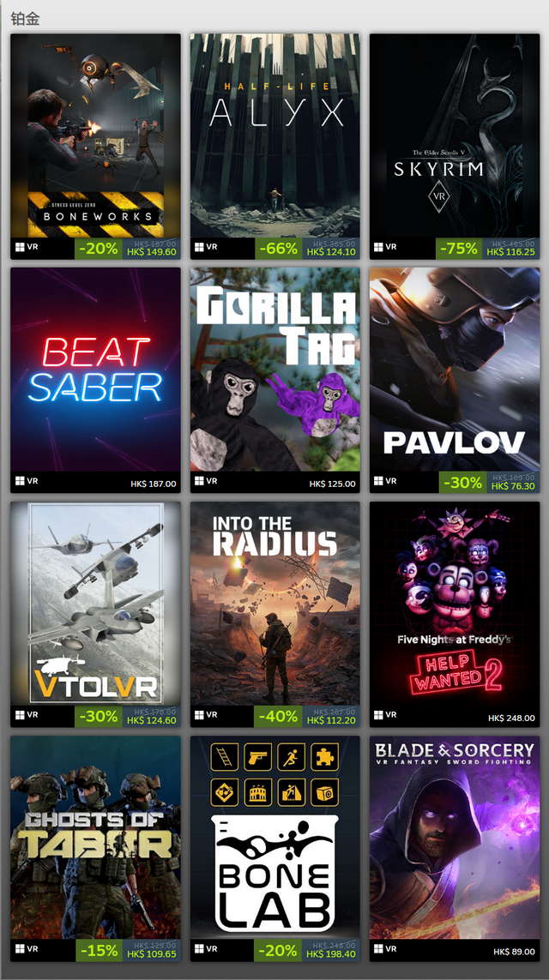This screenshot has height=980, width=549.
Task: Click the -75% discount badge on Skyrim VR
Action: point(458,249)
